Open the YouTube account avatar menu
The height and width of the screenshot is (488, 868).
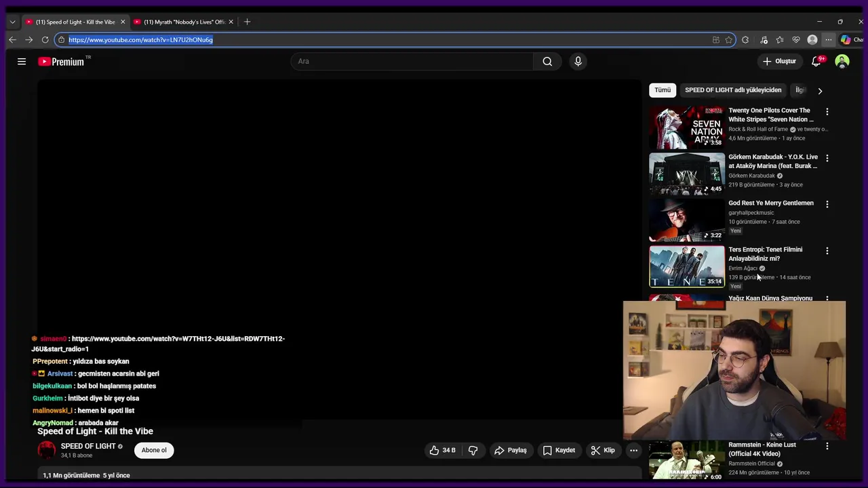pyautogui.click(x=842, y=62)
